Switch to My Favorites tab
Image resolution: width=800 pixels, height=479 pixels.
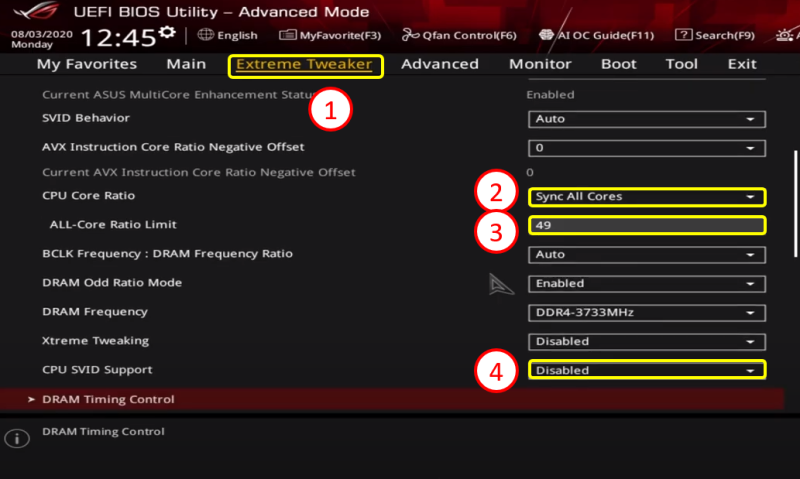pyautogui.click(x=87, y=64)
